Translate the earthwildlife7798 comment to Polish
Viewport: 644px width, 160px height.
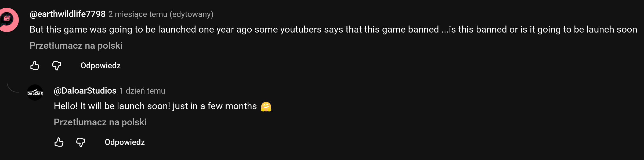pyautogui.click(x=76, y=46)
